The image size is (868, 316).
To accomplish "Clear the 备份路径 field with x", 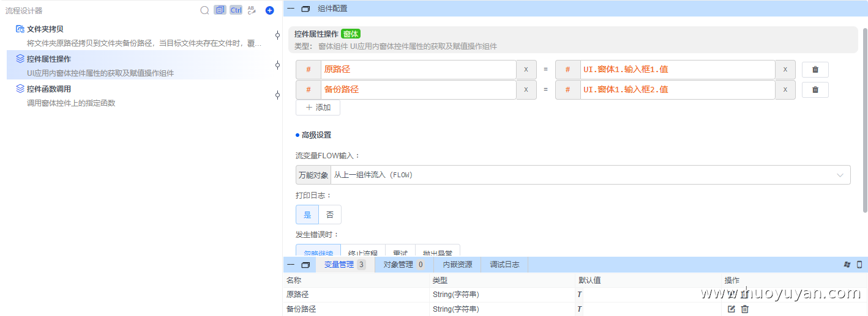I will tap(526, 90).
